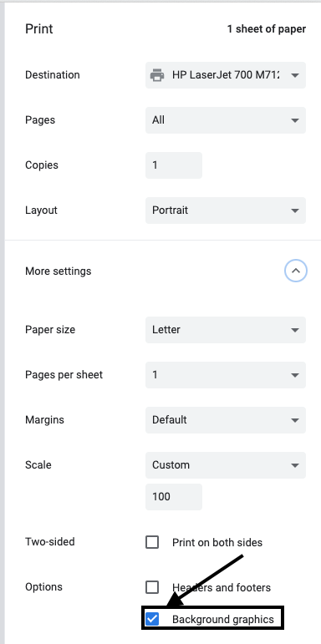Open the Scale dropdown showing Custom

[x=226, y=465]
